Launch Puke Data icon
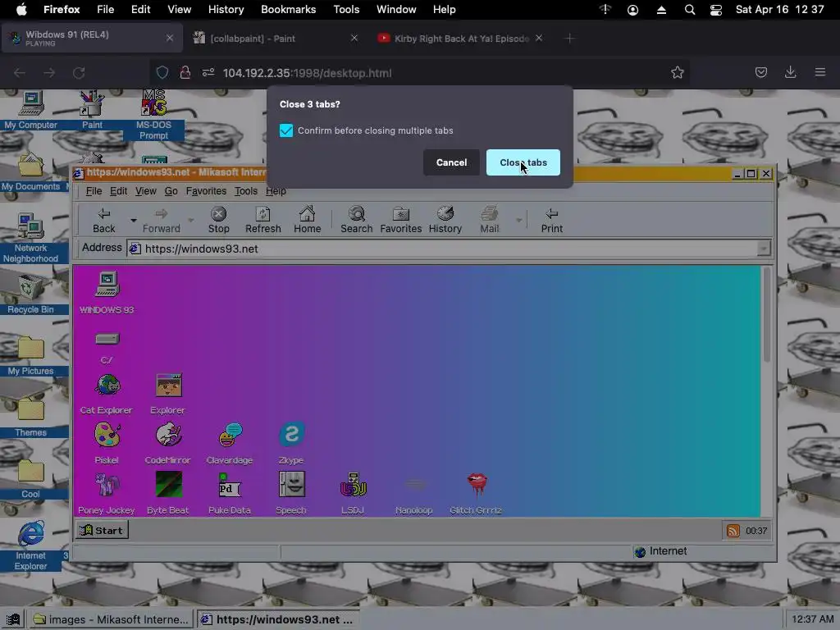840x630 pixels. pyautogui.click(x=230, y=493)
